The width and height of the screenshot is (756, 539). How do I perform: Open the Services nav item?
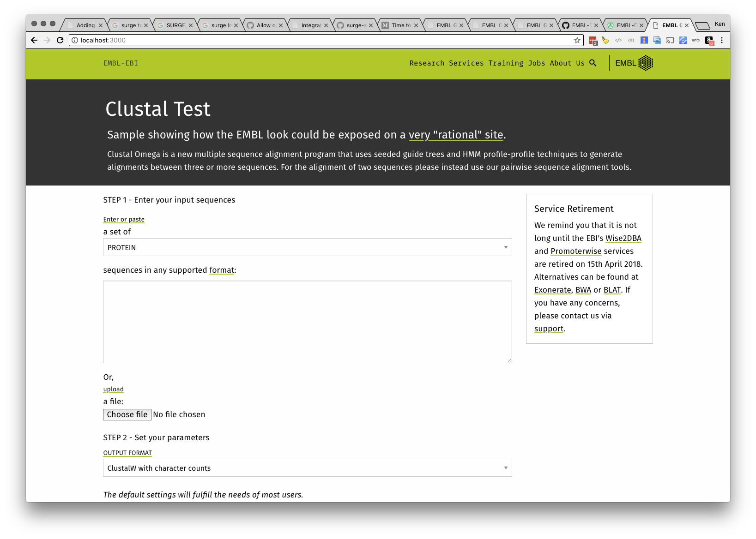(466, 63)
